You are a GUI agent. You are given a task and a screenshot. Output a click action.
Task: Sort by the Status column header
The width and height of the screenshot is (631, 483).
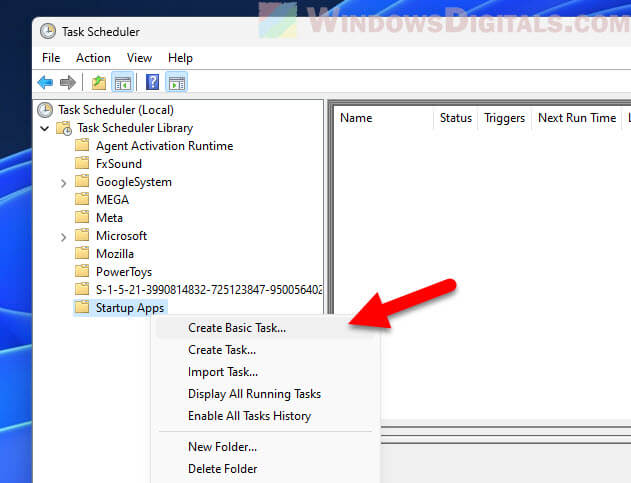click(x=456, y=118)
